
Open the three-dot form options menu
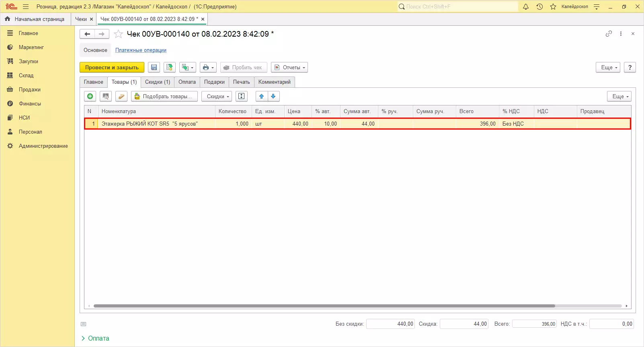[621, 34]
